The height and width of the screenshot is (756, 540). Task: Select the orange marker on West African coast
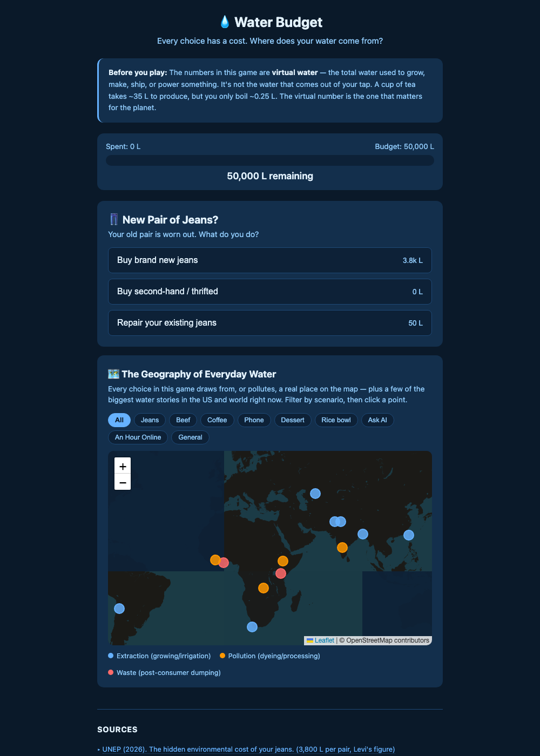(x=215, y=560)
